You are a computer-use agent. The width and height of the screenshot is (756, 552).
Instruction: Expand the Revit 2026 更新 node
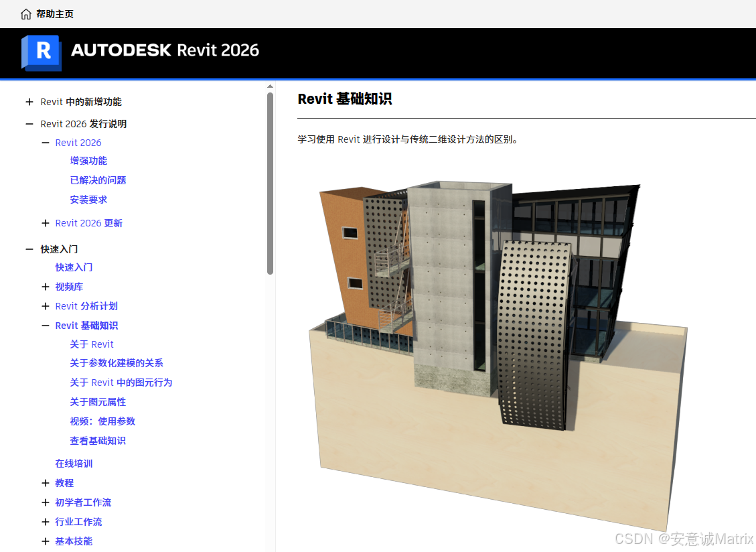(46, 223)
